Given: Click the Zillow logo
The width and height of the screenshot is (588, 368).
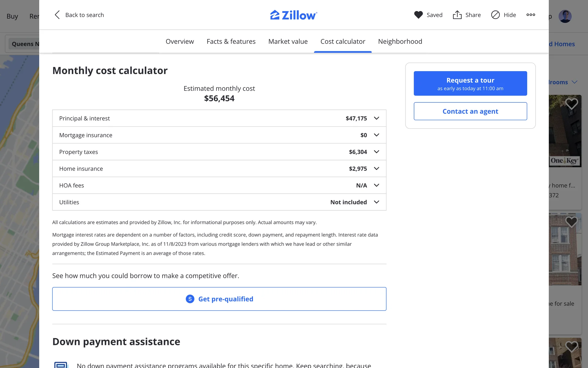Looking at the screenshot, I should (x=293, y=15).
